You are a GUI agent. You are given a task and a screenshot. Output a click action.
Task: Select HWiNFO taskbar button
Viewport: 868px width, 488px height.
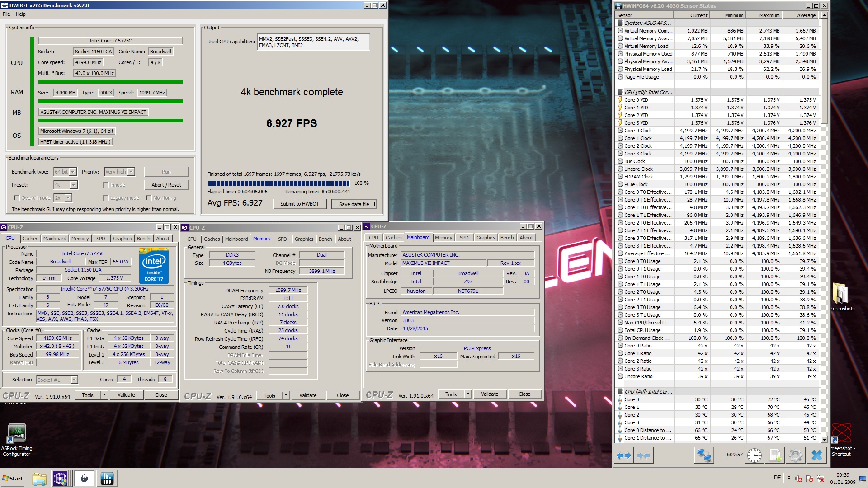(107, 479)
